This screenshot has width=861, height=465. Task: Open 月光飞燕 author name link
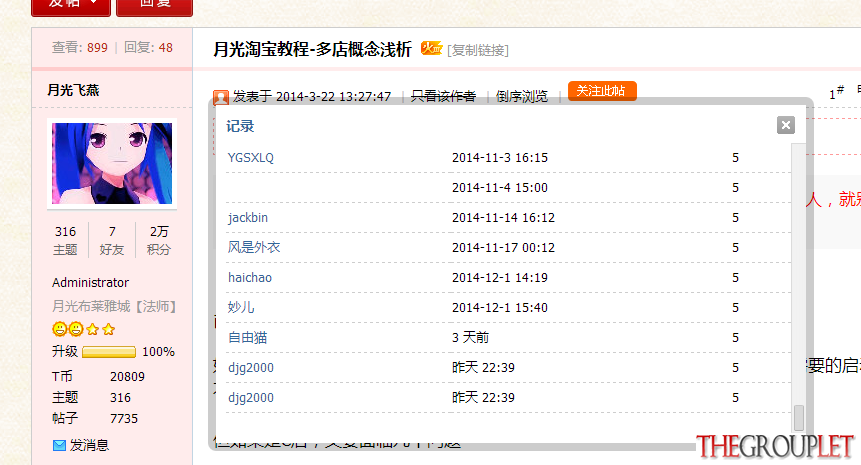[73, 90]
